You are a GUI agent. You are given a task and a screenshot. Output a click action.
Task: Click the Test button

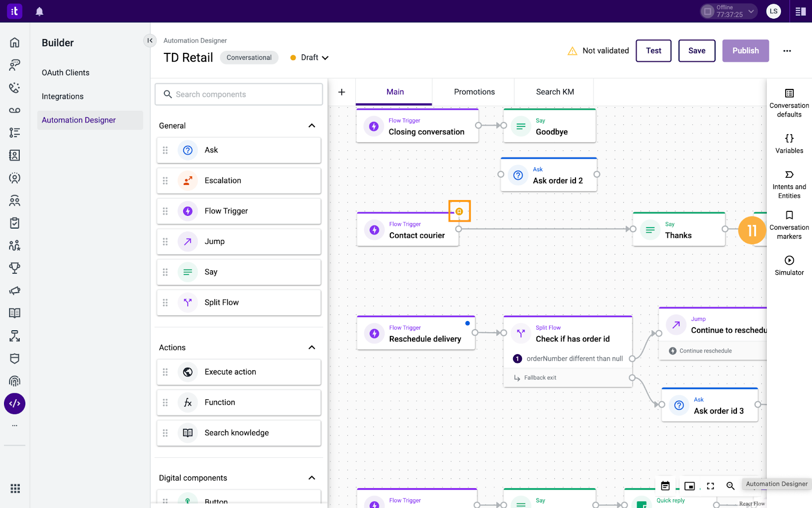coord(653,51)
